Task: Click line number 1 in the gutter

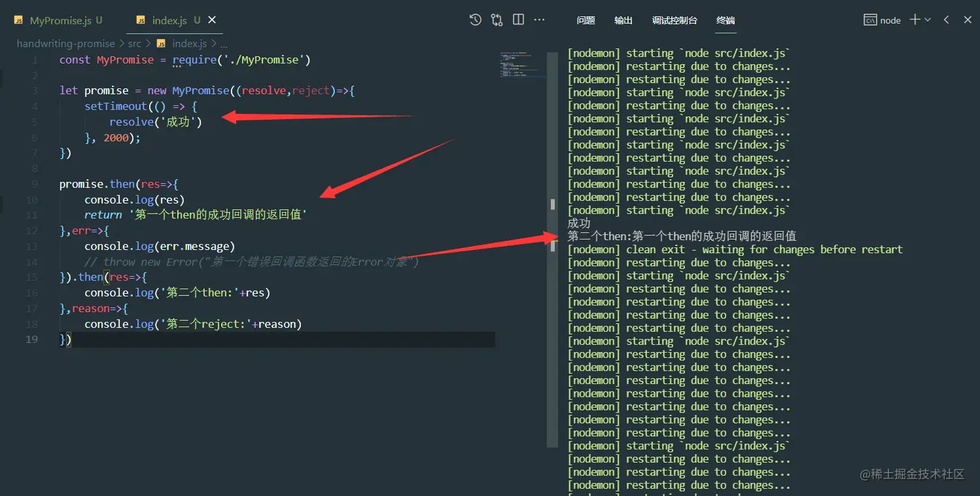Action: (x=35, y=60)
